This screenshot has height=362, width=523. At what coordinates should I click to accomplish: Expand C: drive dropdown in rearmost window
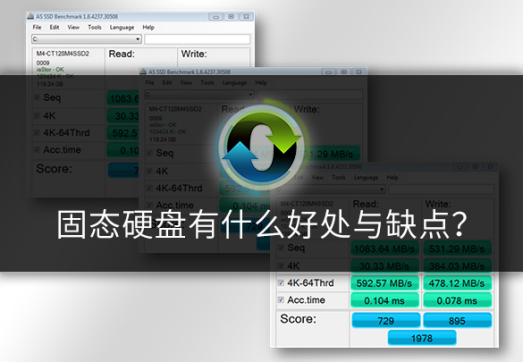click(137, 39)
